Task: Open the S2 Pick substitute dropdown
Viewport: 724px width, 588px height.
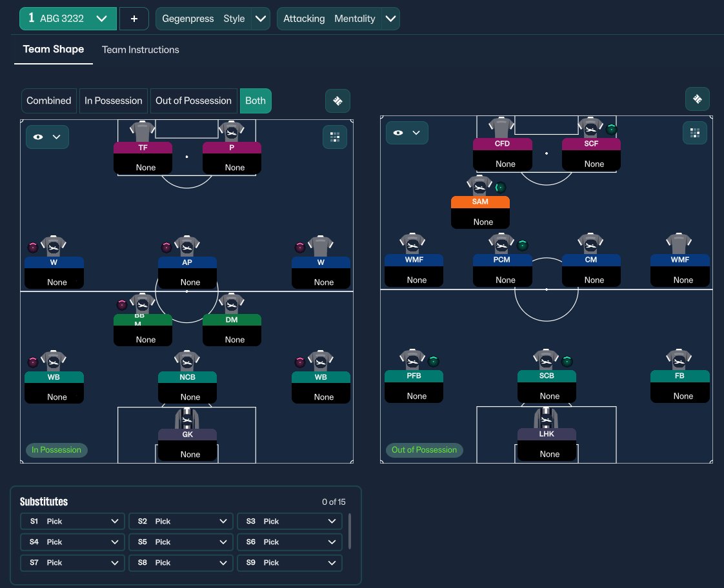Action: 181,521
